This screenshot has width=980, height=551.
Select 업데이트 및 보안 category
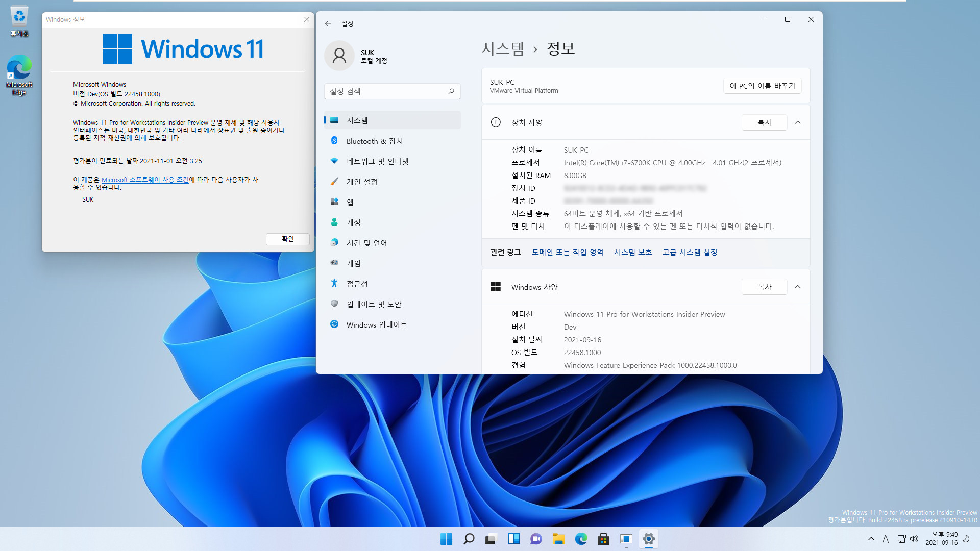392,304
